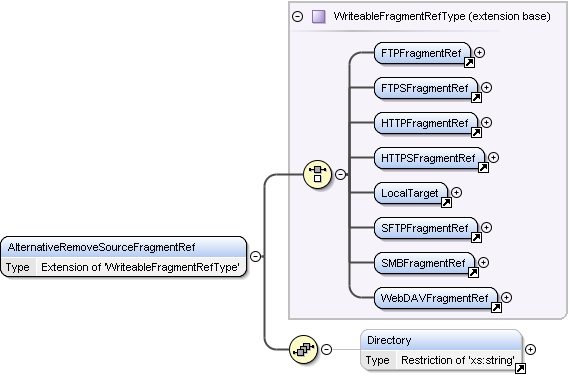Click the choice compositor icon
The width and height of the screenshot is (585, 375).
(x=317, y=174)
